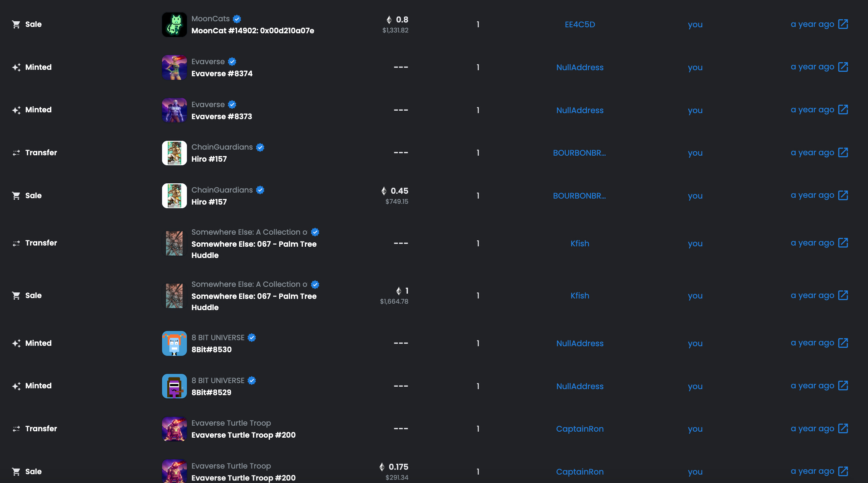Click external link icon for Turtle Troop transfer
The width and height of the screenshot is (868, 483).
(843, 428)
